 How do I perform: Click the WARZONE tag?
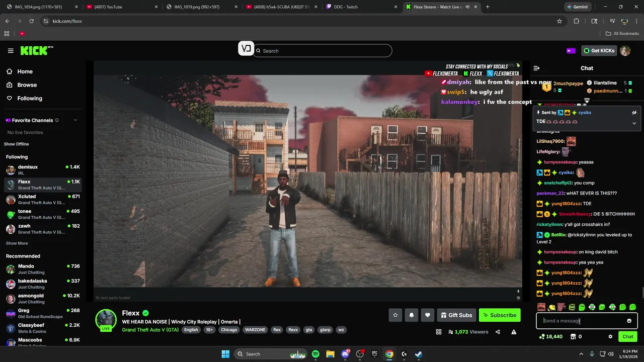click(x=255, y=330)
